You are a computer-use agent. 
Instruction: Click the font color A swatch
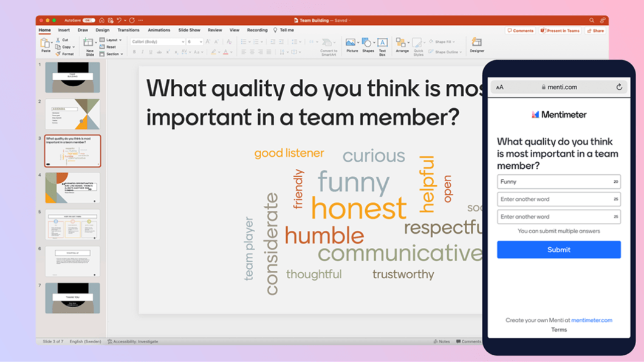click(x=225, y=52)
